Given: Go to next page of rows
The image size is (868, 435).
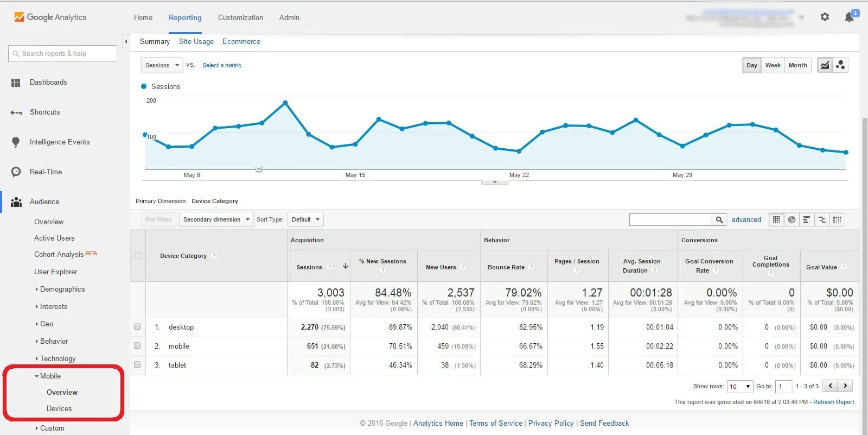Looking at the screenshot, I should 845,386.
